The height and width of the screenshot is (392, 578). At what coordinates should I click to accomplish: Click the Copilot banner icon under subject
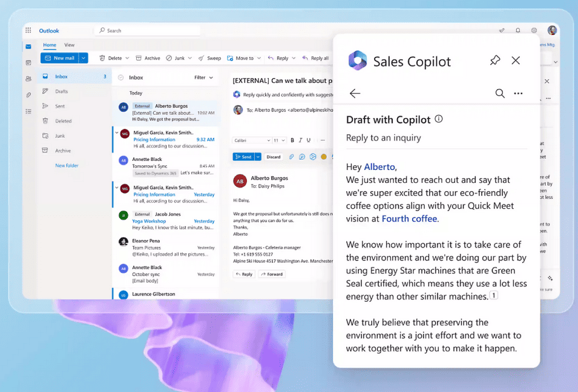pos(237,95)
